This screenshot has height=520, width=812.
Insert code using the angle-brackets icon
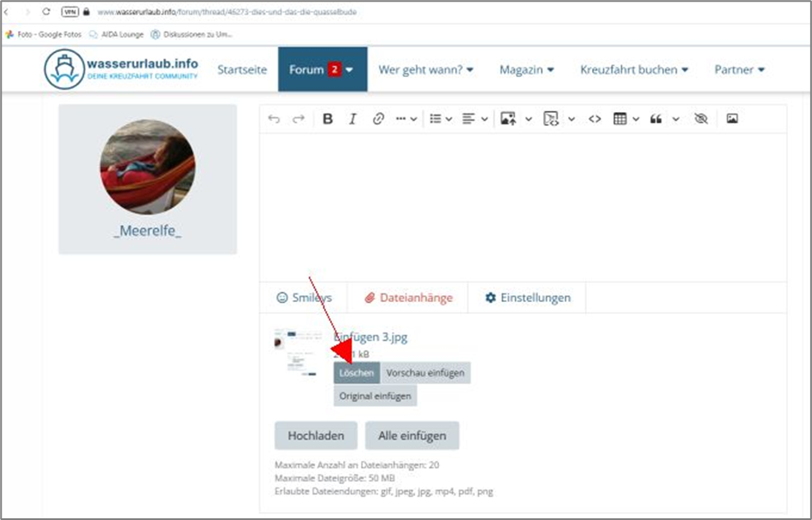595,119
